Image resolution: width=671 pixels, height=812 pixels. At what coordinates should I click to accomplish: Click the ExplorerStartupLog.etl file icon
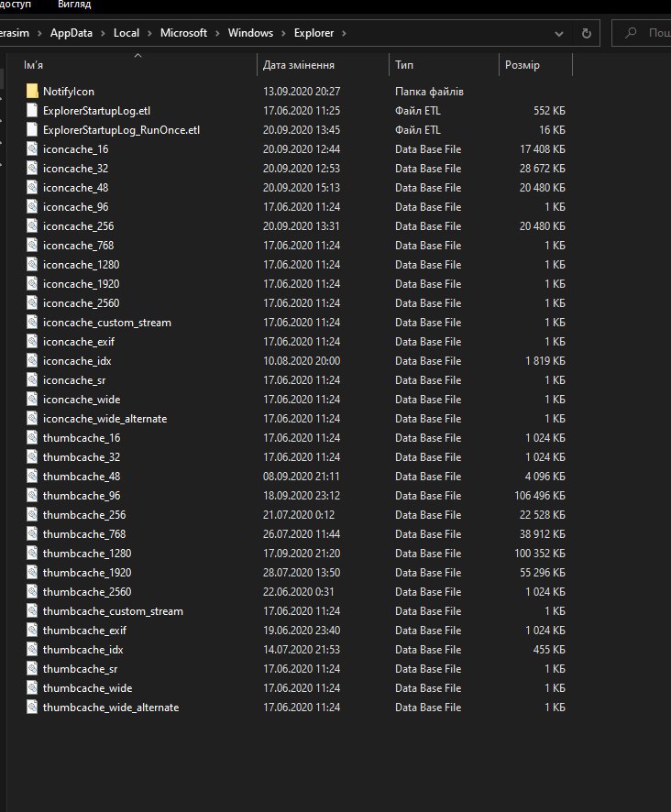pos(32,111)
